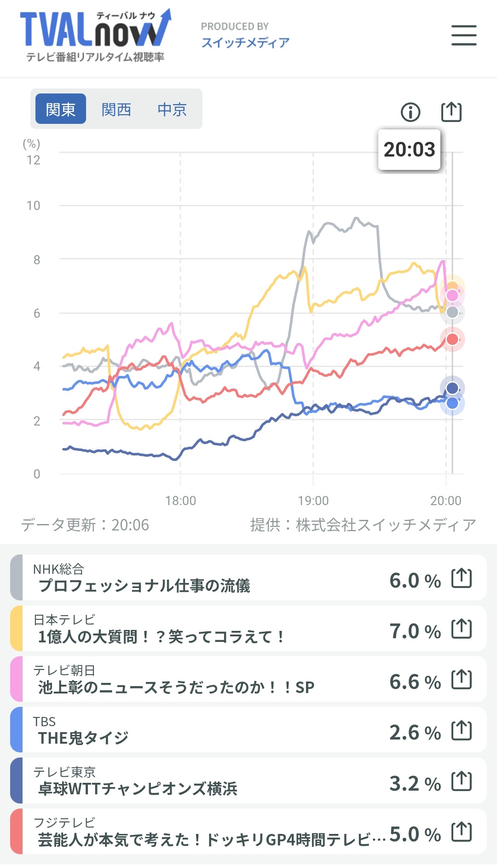
Task: Share the テレビ朝日 program rating
Action: (462, 680)
